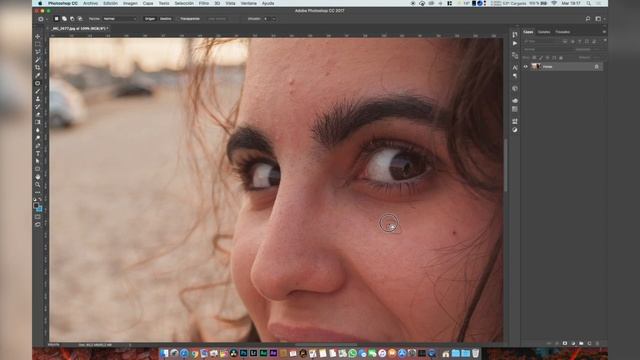Switch to the Trazados tab
The height and width of the screenshot is (360, 640).
tap(562, 32)
